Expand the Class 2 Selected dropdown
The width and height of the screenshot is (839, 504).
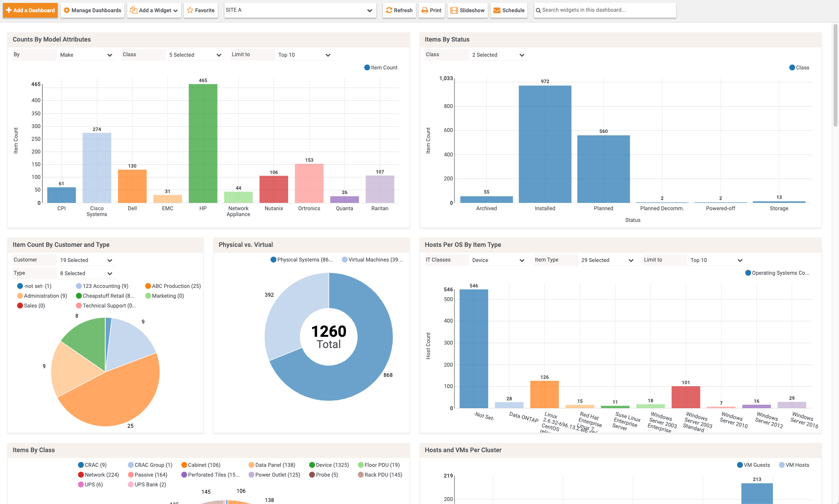499,55
